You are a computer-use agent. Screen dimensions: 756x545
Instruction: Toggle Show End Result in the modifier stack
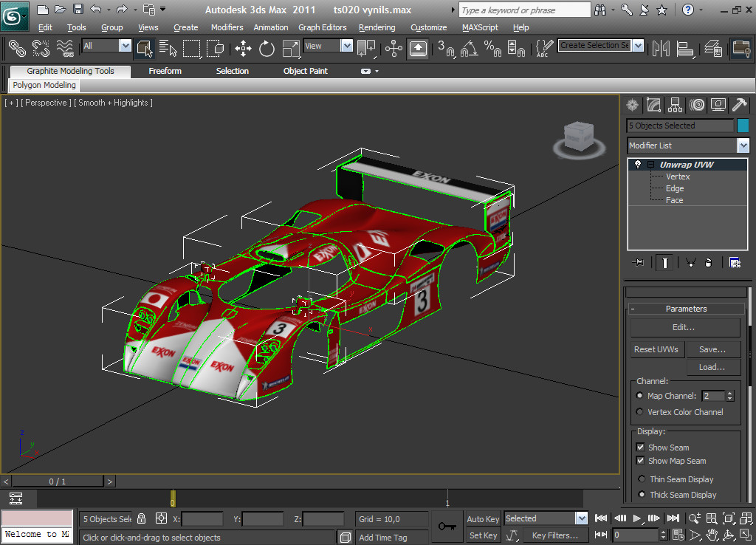pos(664,262)
